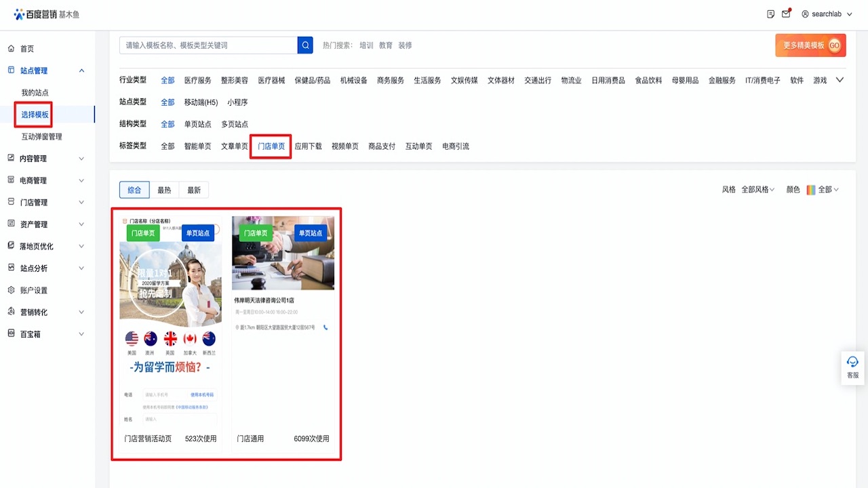Select the 视频单页 tag type filter
The image size is (868, 488).
(344, 146)
